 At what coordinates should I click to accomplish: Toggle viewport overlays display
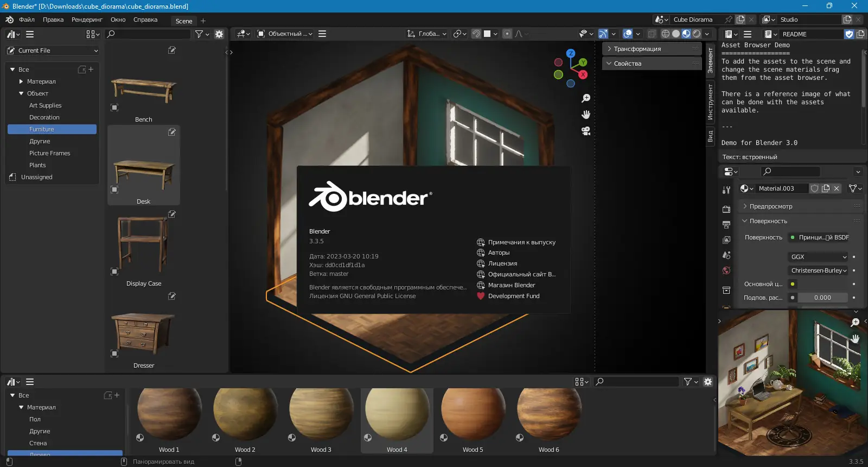pos(628,34)
